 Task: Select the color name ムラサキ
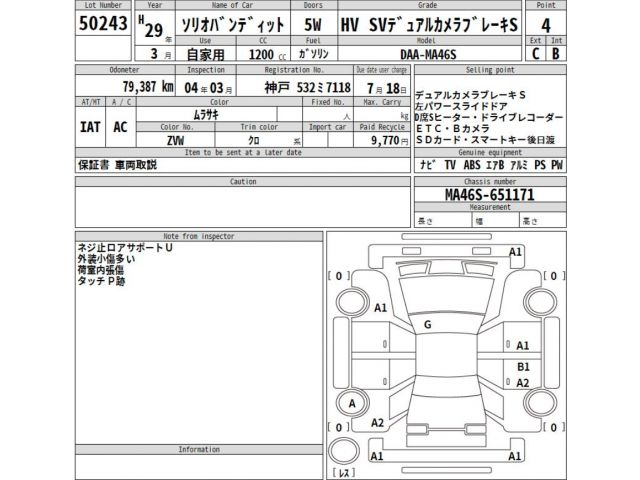coord(206,115)
